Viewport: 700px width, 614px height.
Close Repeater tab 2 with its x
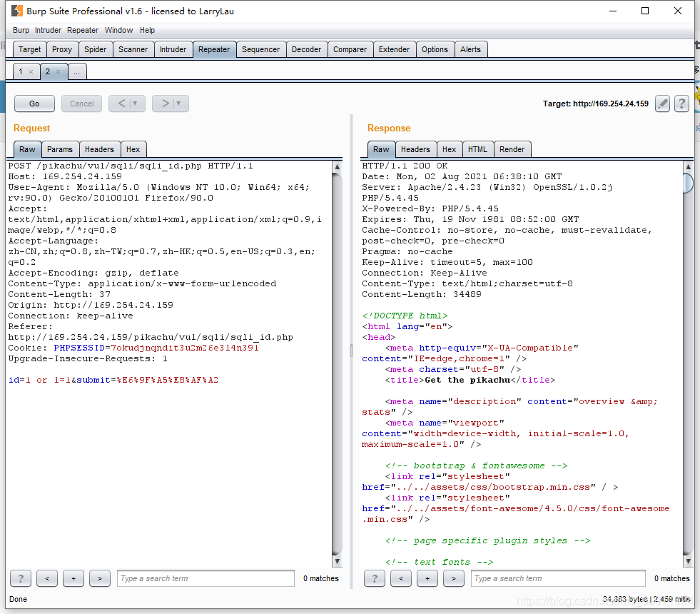(58, 71)
